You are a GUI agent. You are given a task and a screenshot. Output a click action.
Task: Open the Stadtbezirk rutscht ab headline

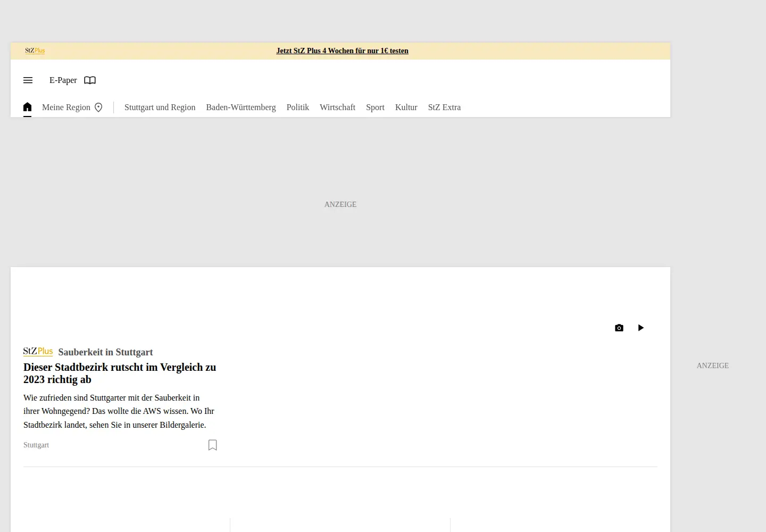click(120, 373)
